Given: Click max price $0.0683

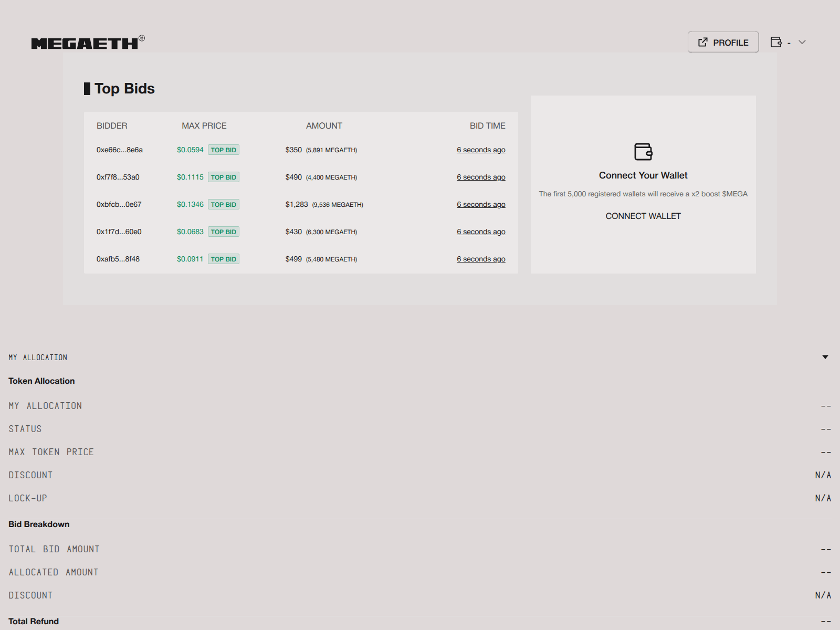Looking at the screenshot, I should pos(190,232).
